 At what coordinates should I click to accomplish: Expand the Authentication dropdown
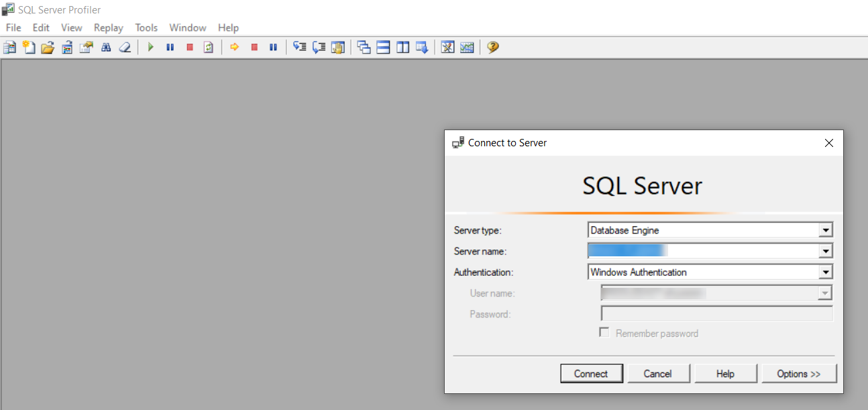click(826, 272)
